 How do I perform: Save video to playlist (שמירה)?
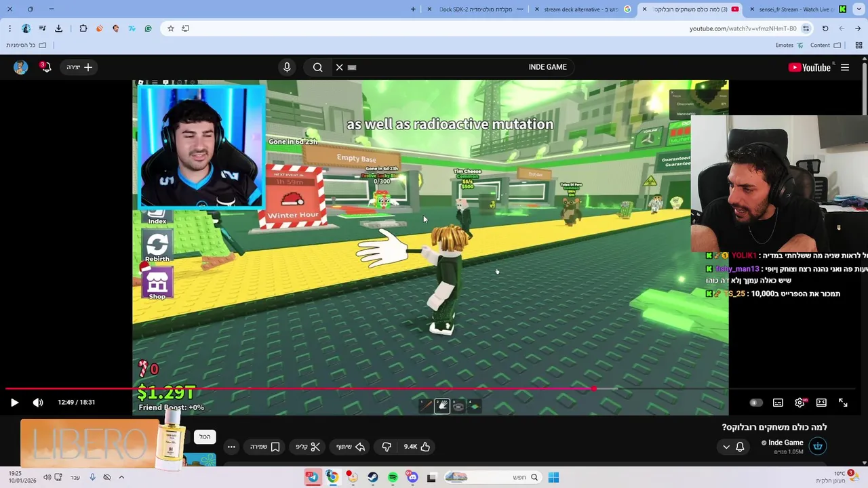click(265, 447)
